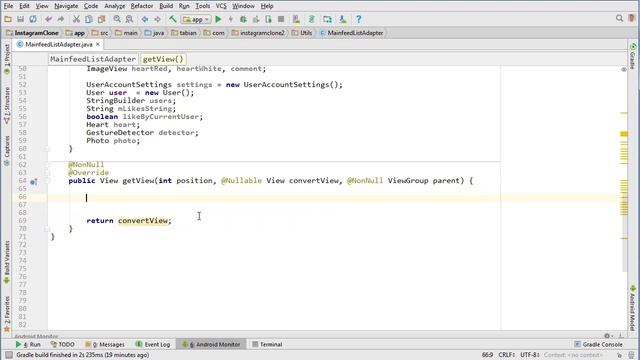640x360 pixels.
Task: Open the VCS menu
Action: pyautogui.click(x=221, y=6)
